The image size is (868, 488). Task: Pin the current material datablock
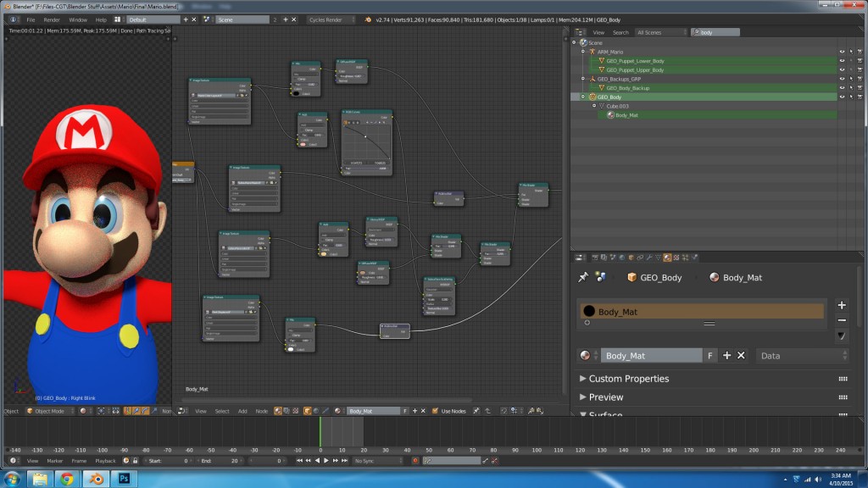coord(582,277)
